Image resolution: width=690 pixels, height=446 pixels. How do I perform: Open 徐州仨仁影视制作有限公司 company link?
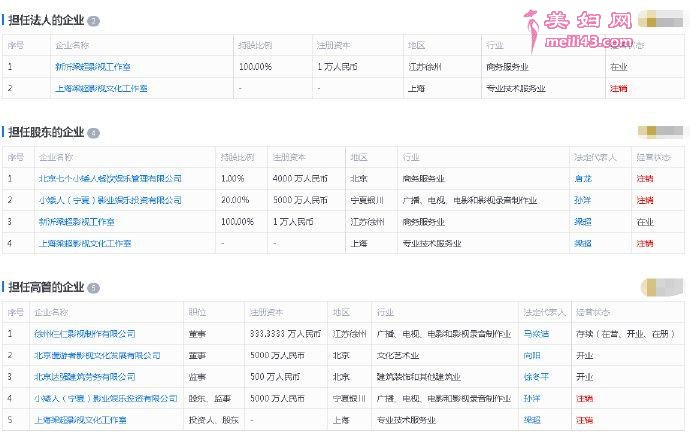(85, 334)
